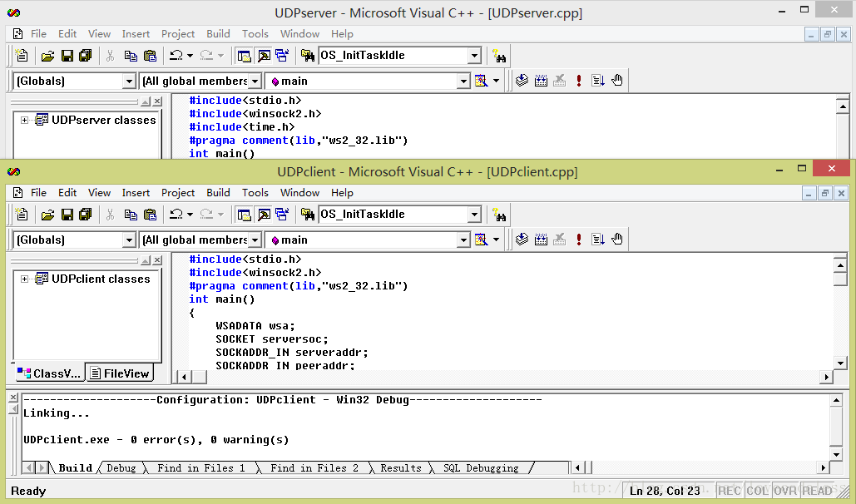Screen dimensions: 856x504
Task: Expand UDPclient classes tree node
Action: click(x=25, y=279)
